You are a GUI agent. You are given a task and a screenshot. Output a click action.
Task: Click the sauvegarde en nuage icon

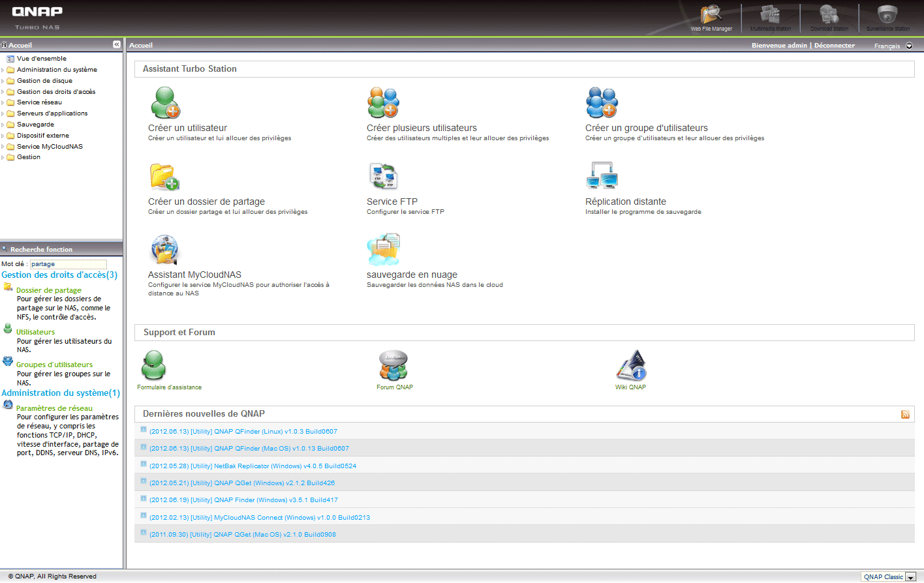click(384, 250)
